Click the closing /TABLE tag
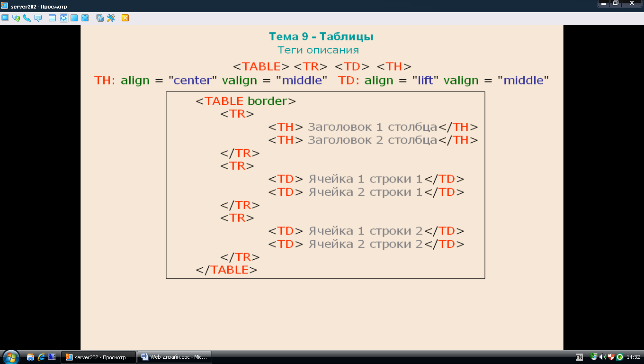 click(x=227, y=270)
